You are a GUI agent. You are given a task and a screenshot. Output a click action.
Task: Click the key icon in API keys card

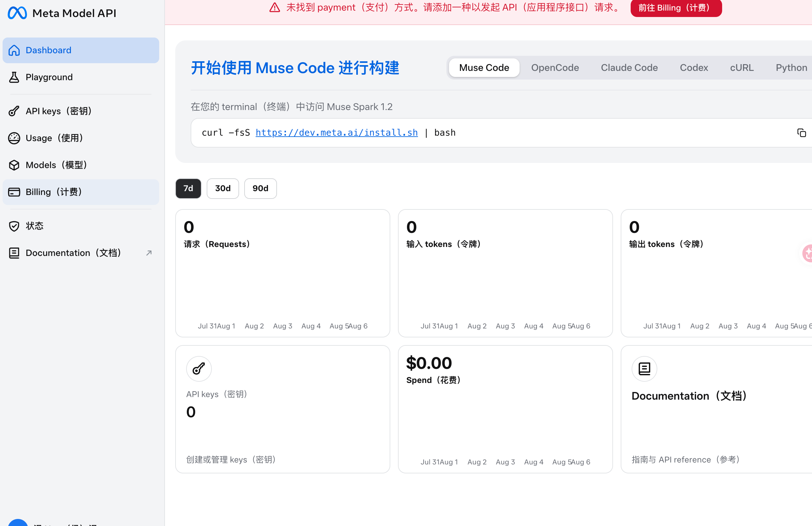pos(199,369)
